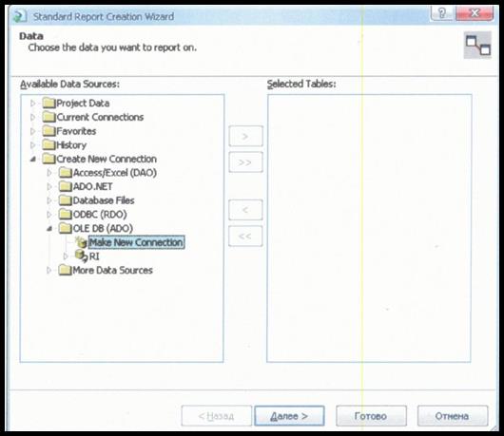504x436 pixels.
Task: Click the add single table > button
Action: coord(245,136)
